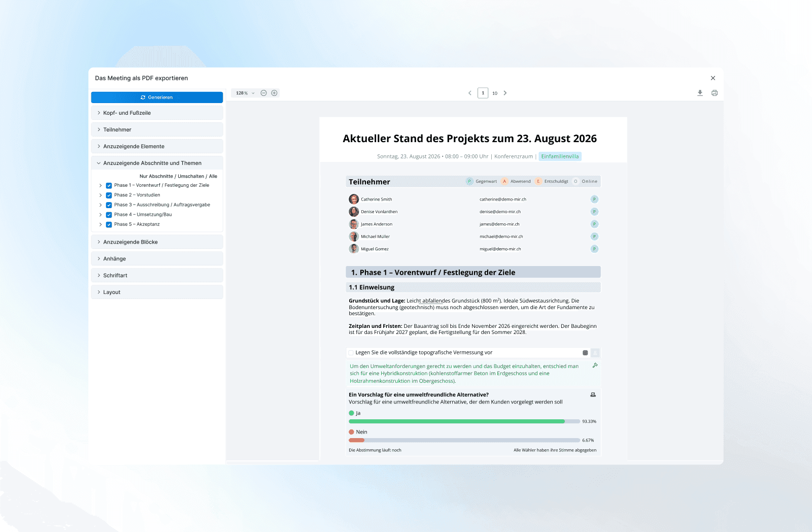Go to next PDF page arrow
Viewport: 812px width, 532px height.
coord(505,93)
